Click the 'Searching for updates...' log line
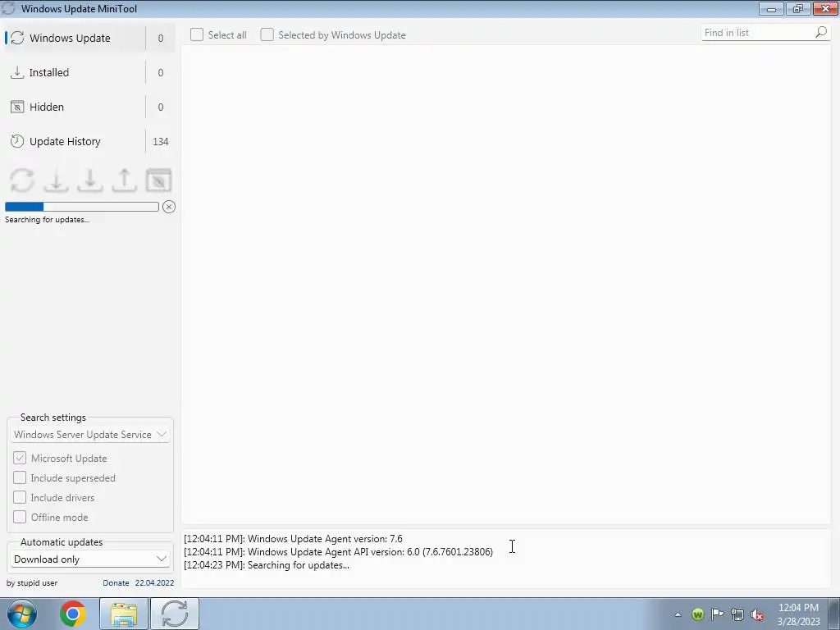 (267, 565)
